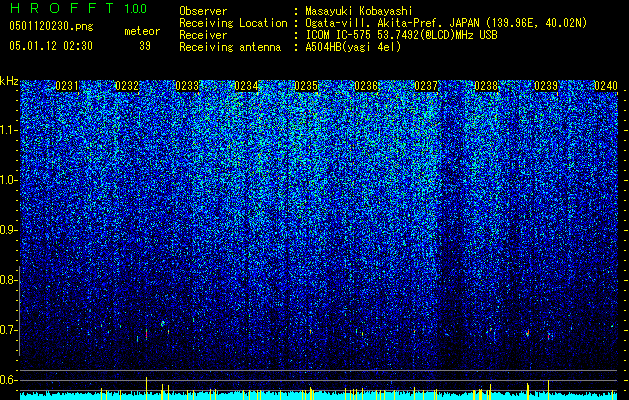Click the Observer label

point(203,11)
